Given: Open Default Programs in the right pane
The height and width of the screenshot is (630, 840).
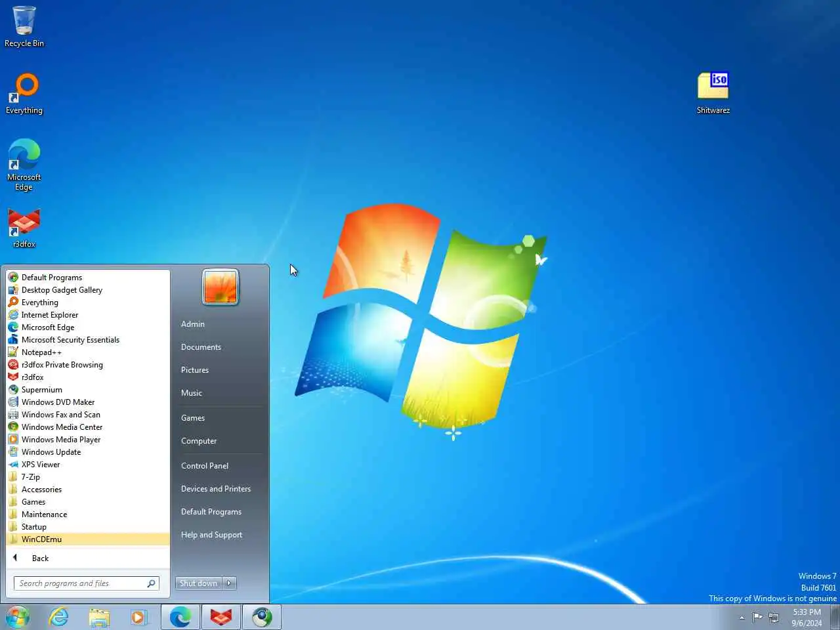Looking at the screenshot, I should [x=220, y=512].
